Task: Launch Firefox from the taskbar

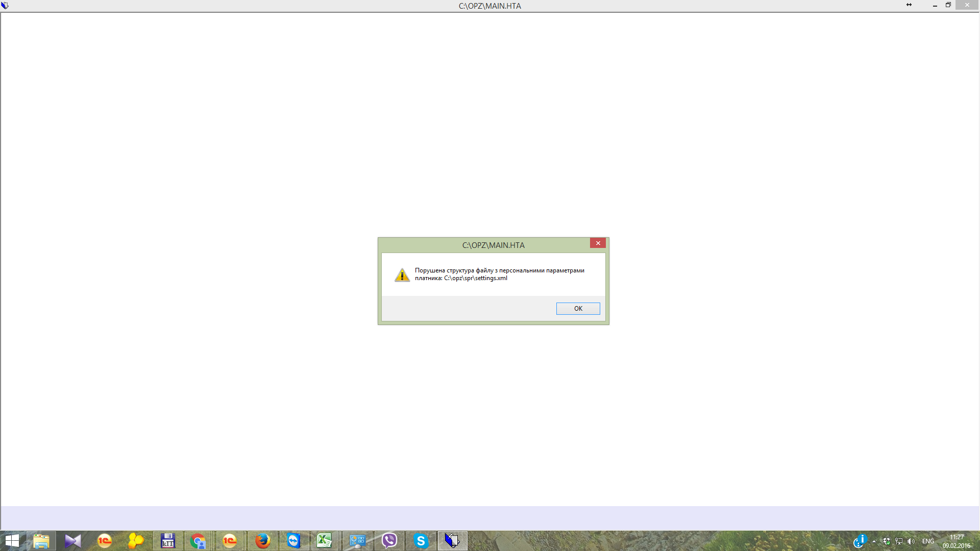Action: [x=262, y=541]
